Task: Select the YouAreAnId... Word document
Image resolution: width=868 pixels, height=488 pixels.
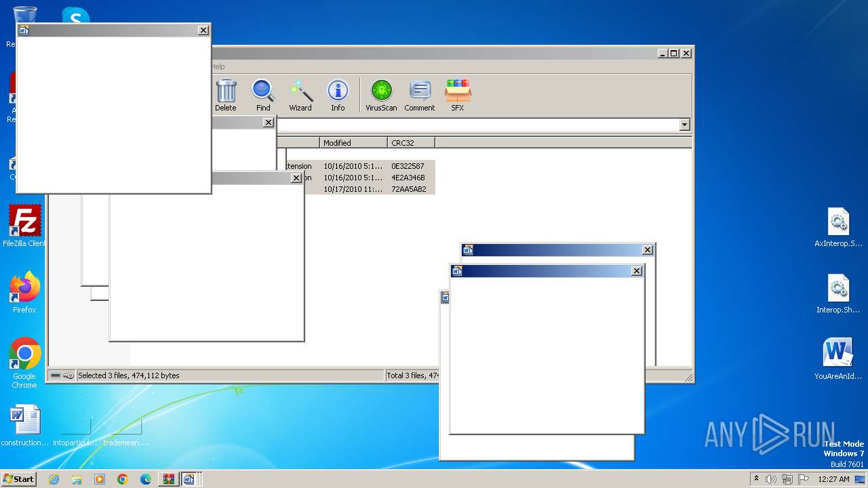Action: [x=838, y=359]
